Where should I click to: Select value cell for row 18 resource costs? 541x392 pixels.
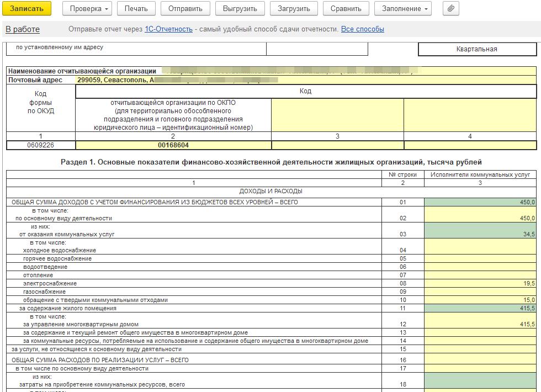click(x=480, y=380)
